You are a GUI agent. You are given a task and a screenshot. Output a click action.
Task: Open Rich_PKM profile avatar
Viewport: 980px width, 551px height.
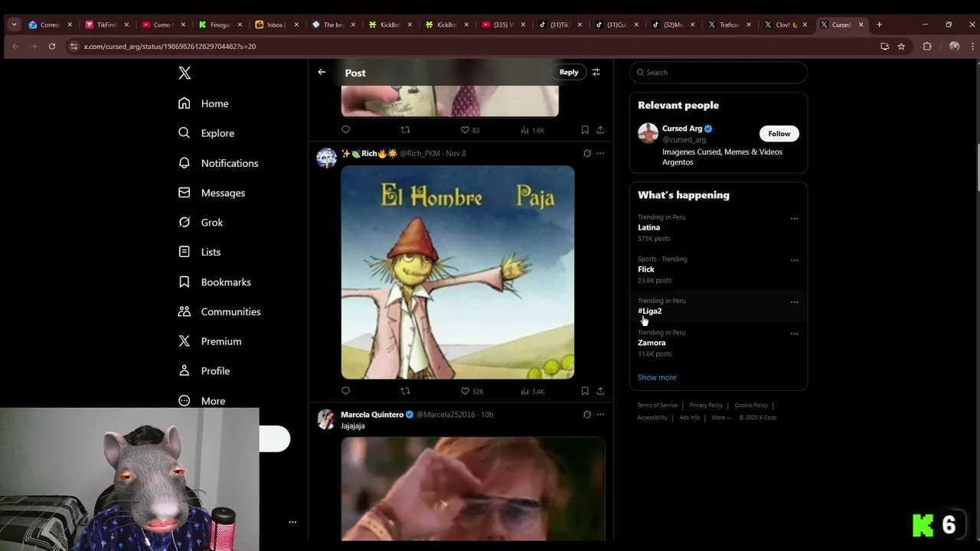pyautogui.click(x=327, y=158)
